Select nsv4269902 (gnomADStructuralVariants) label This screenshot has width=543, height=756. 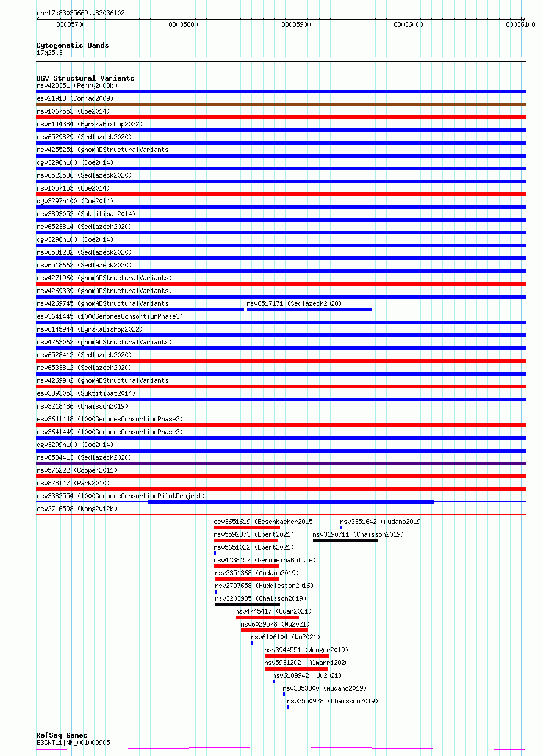104,380
